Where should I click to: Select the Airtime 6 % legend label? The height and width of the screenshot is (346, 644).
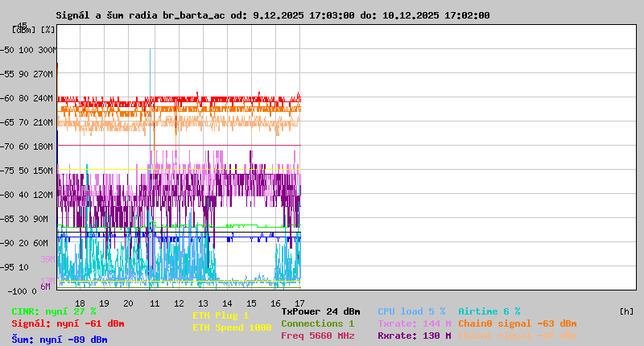pyautogui.click(x=489, y=311)
